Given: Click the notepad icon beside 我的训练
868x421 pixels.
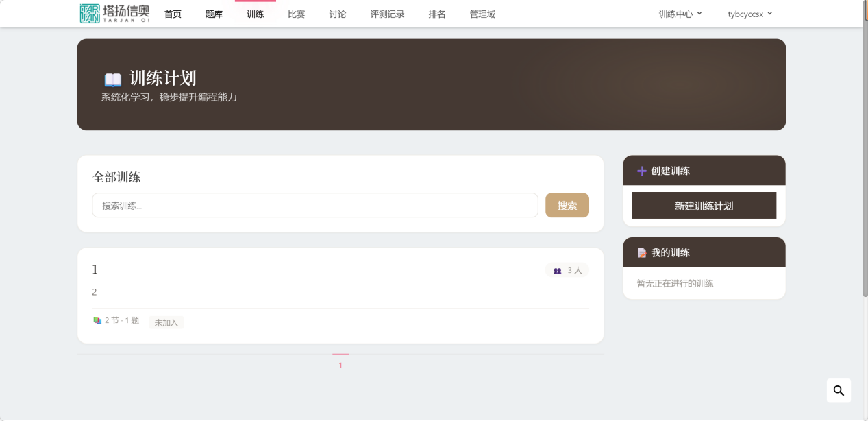Looking at the screenshot, I should coord(642,253).
